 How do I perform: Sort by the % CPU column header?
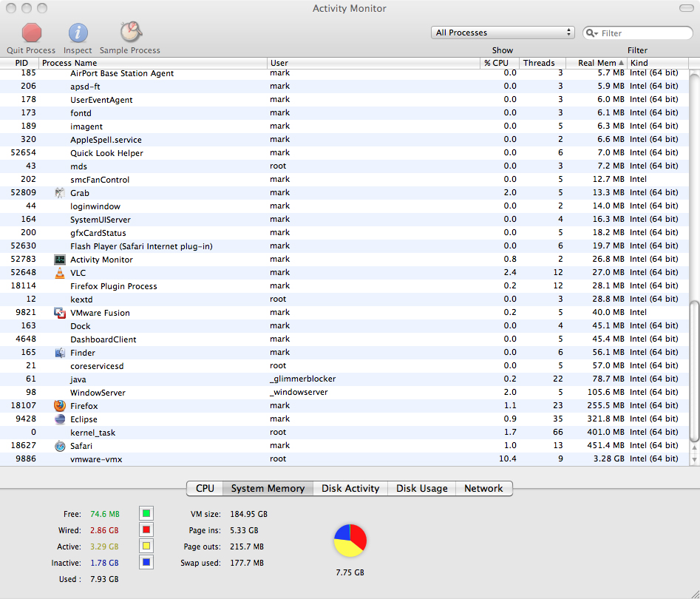500,63
